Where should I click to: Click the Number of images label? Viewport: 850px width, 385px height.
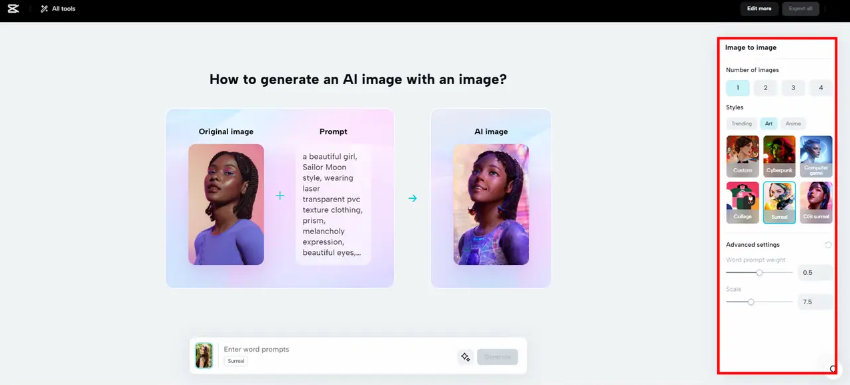(x=752, y=70)
